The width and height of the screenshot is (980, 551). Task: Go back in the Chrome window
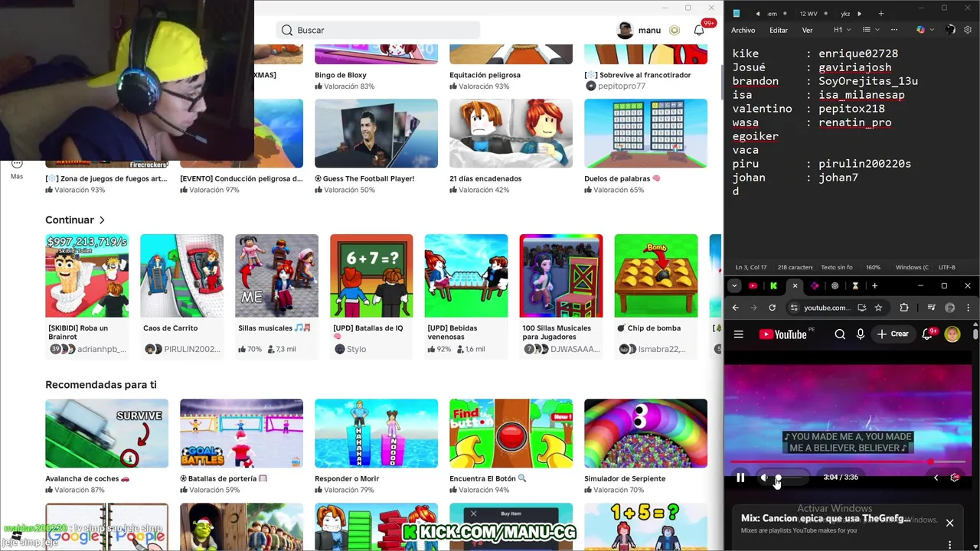tap(736, 308)
